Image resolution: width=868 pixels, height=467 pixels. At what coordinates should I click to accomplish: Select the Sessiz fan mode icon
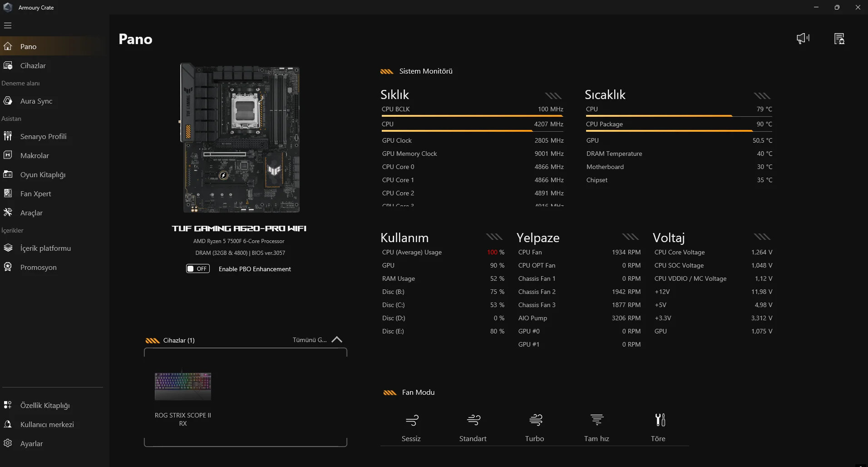tap(412, 420)
